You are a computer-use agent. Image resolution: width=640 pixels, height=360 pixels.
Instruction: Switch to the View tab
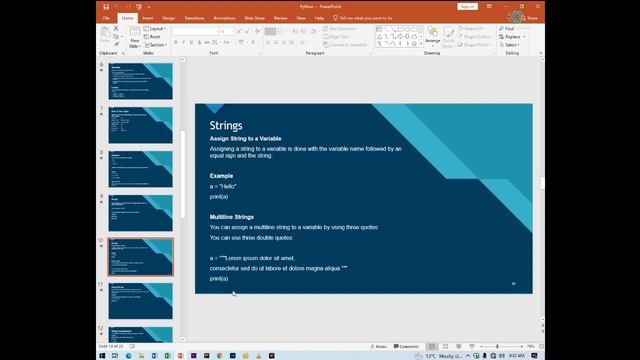pos(301,18)
